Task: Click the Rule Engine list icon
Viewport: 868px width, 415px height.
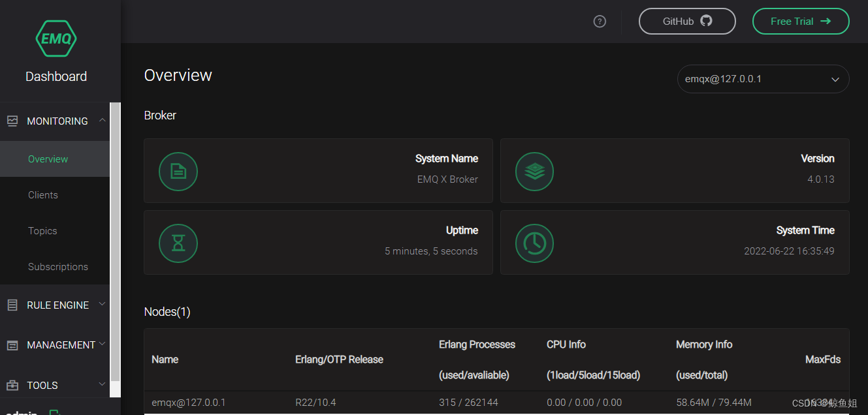Action: 12,305
